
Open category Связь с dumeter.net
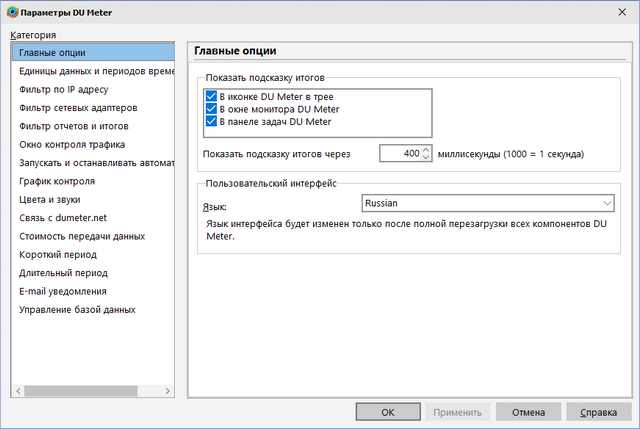point(93,218)
